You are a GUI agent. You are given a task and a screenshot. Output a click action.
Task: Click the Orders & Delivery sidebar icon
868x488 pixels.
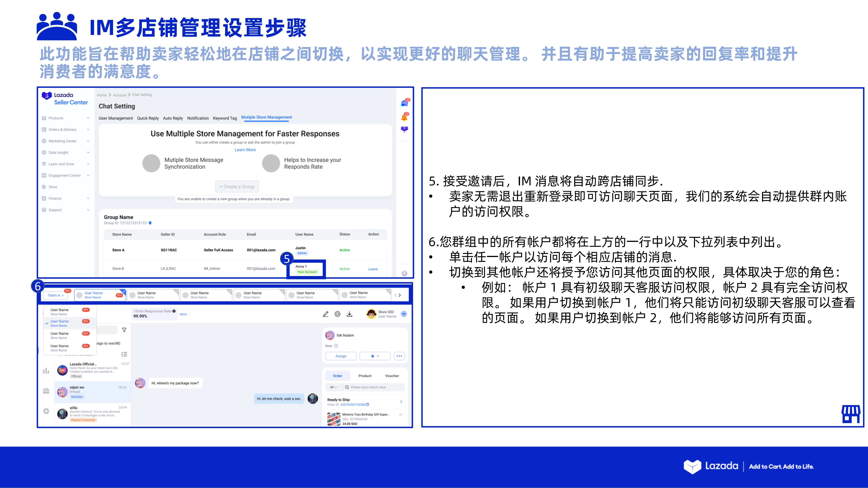point(44,130)
